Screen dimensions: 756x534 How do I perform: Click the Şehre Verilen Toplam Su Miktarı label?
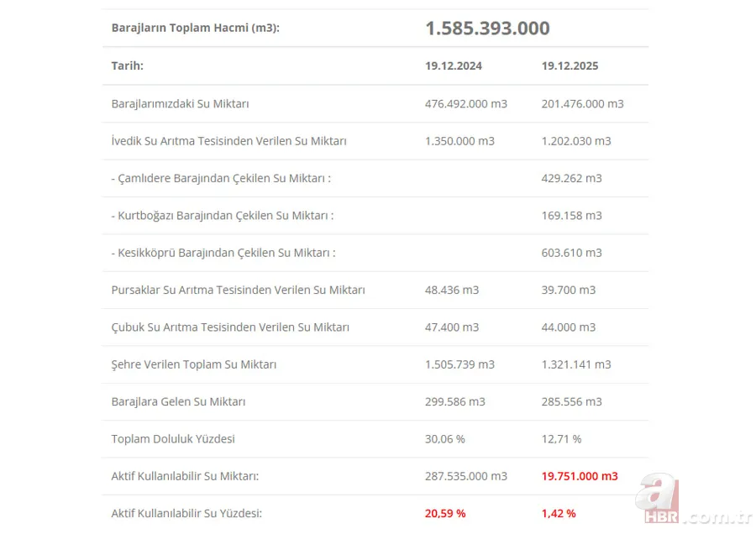(x=193, y=364)
